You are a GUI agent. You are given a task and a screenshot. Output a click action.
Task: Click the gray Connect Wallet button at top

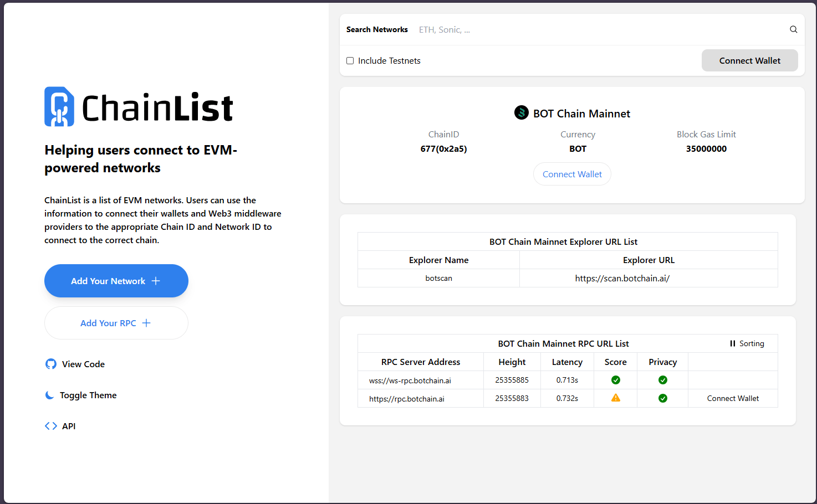coord(749,60)
